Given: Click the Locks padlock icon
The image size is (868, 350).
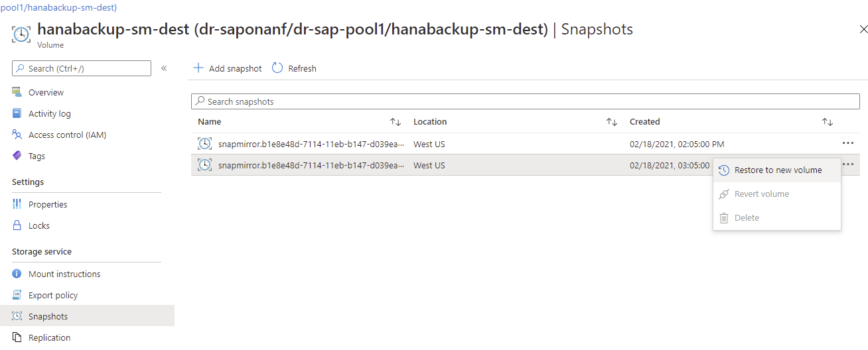Looking at the screenshot, I should coord(17,225).
